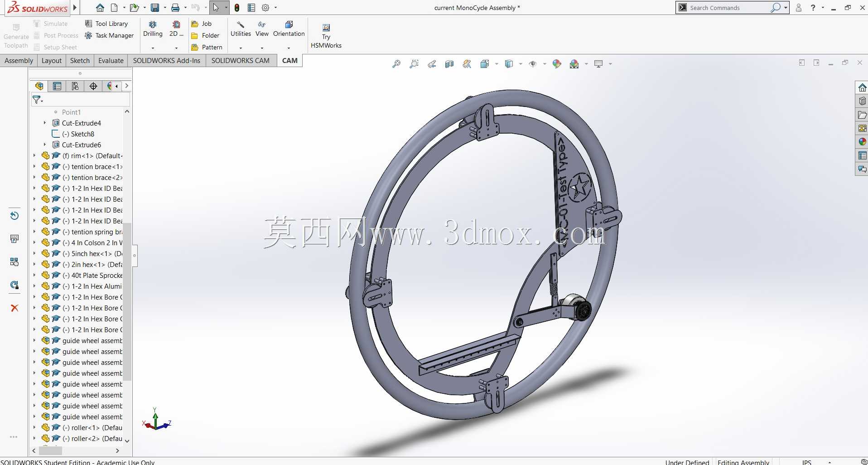Open the SOLIDWORKS Add-Ins tab
The width and height of the screenshot is (868, 465).
(167, 61)
